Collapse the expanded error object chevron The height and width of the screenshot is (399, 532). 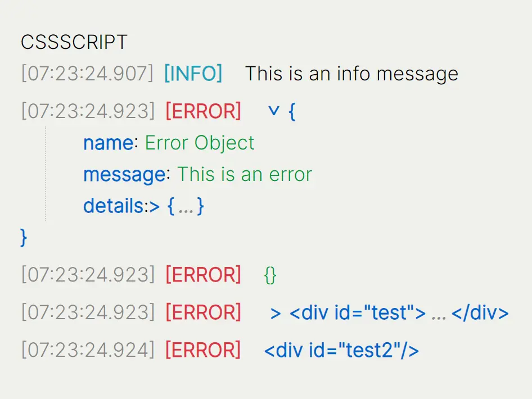(274, 111)
